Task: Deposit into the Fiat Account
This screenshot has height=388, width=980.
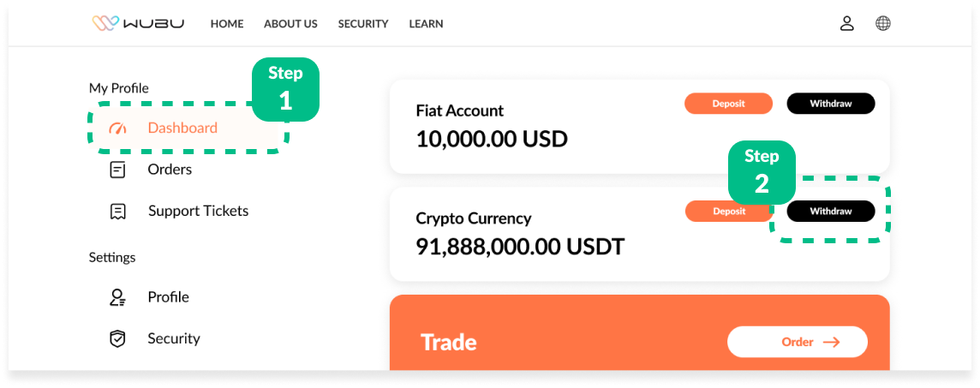Action: coord(728,104)
